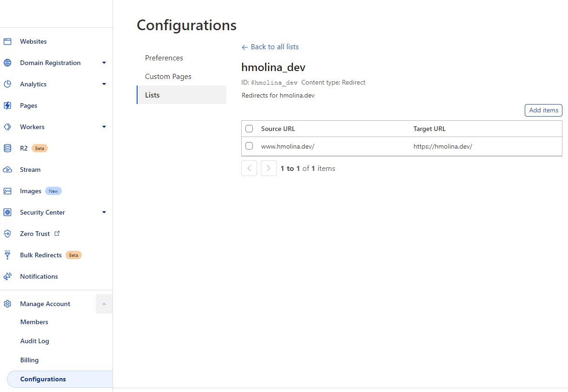Image resolution: width=568 pixels, height=392 pixels.
Task: Click the Beta badge next to R2
Action: pyautogui.click(x=40, y=149)
